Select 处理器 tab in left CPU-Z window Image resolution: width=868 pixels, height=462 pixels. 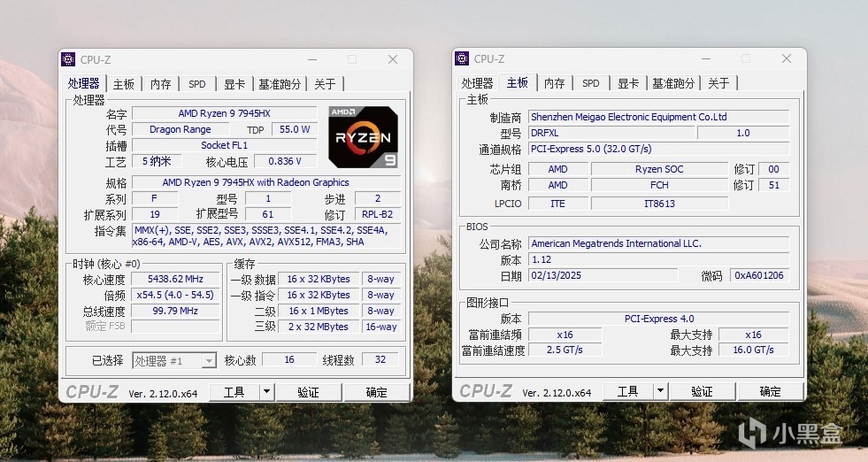(83, 83)
